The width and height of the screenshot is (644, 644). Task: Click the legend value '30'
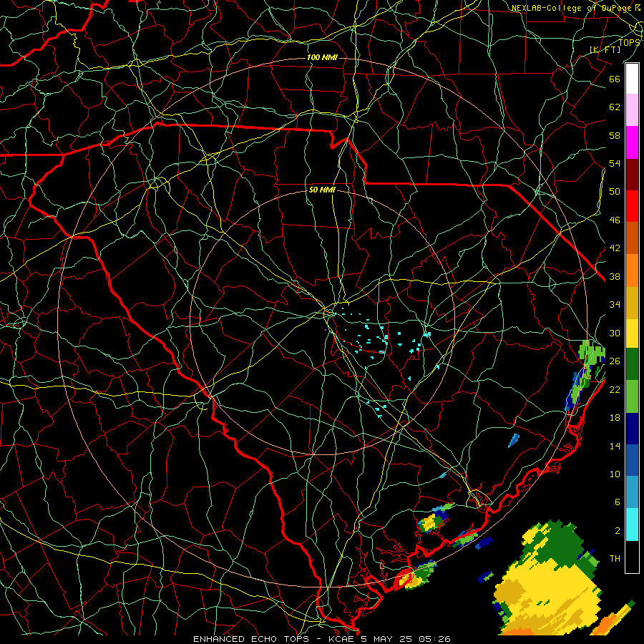tap(615, 333)
